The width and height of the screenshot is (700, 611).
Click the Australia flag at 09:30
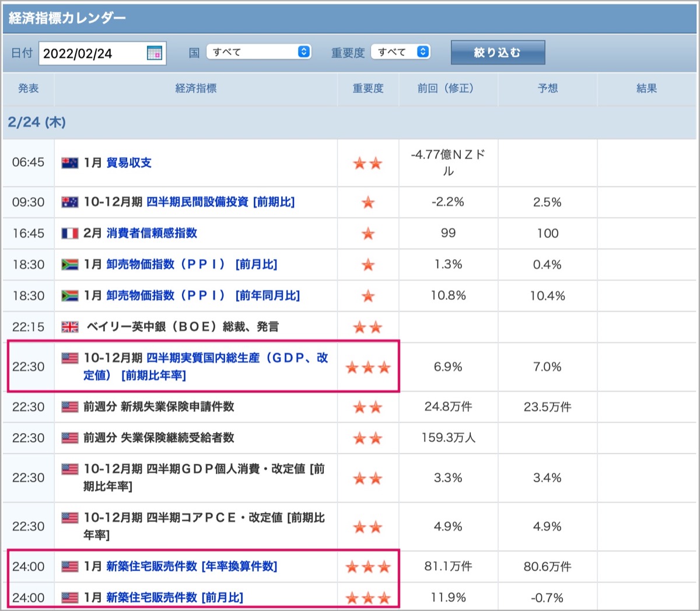tap(70, 202)
